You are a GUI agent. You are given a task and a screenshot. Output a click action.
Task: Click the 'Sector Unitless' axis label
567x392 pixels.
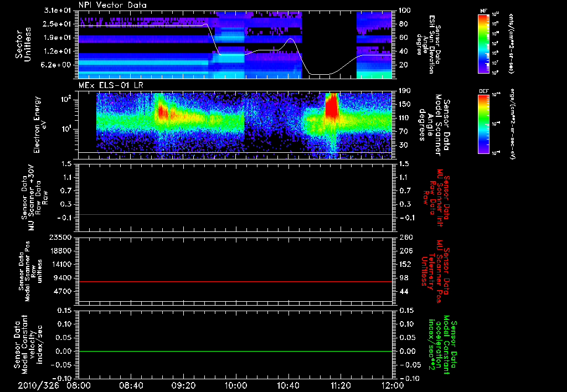[x=23, y=44]
